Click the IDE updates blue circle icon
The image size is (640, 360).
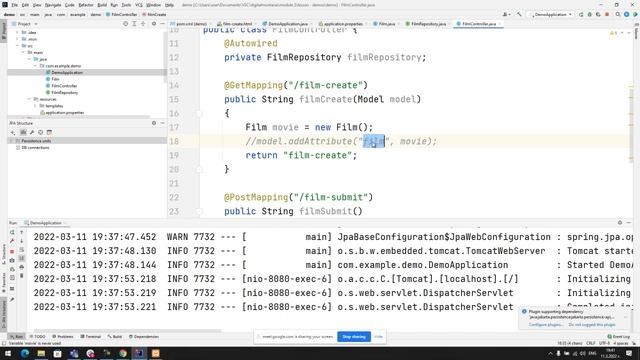tap(627, 14)
